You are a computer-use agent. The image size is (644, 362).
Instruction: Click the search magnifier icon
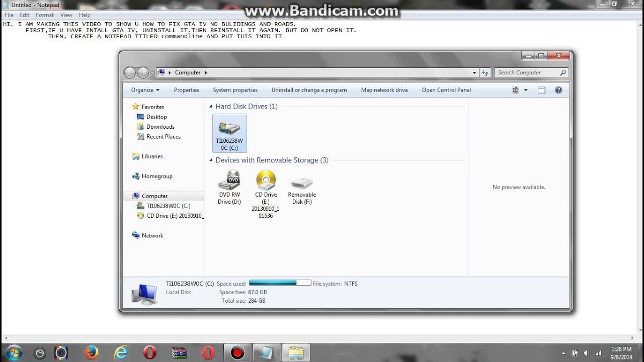point(563,72)
